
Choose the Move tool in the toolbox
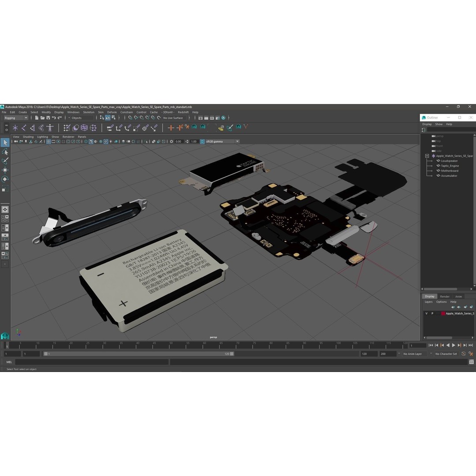tap(5, 170)
